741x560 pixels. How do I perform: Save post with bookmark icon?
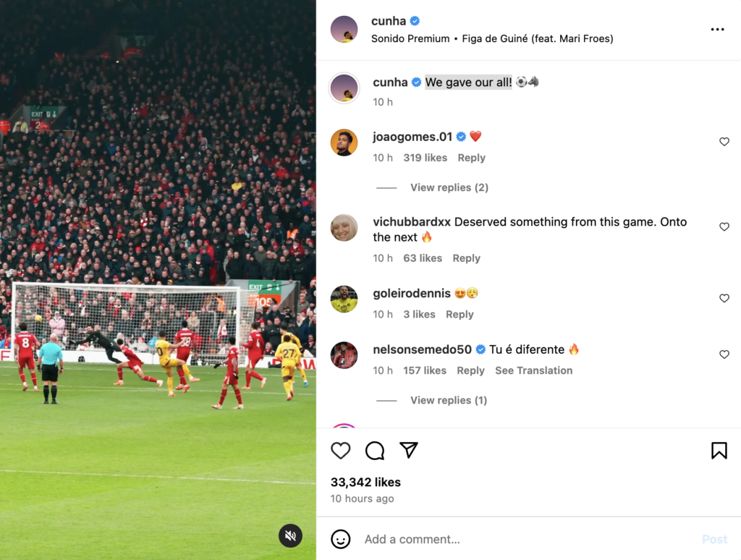click(719, 450)
